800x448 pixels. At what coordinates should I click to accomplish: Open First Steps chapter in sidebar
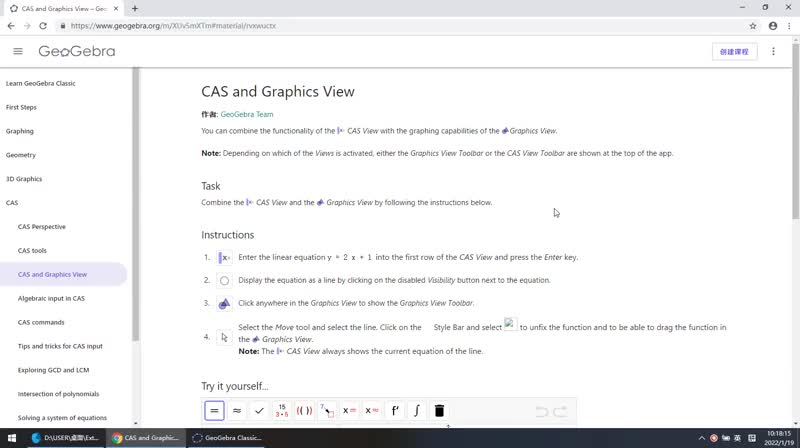(21, 107)
